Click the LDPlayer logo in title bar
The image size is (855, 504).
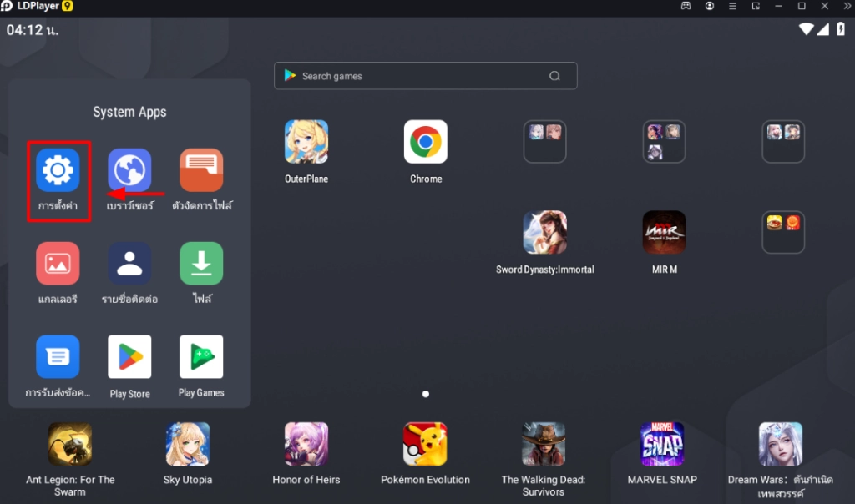(x=7, y=6)
